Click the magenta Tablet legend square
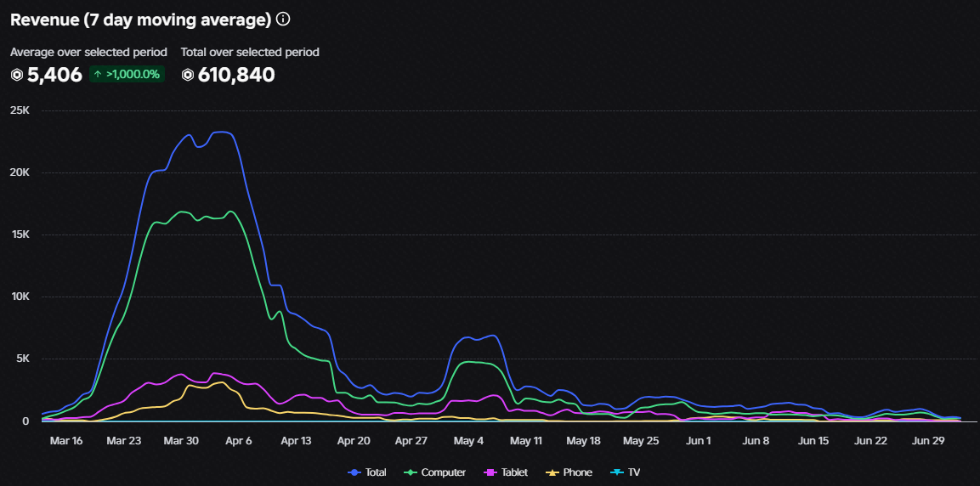 tap(490, 472)
